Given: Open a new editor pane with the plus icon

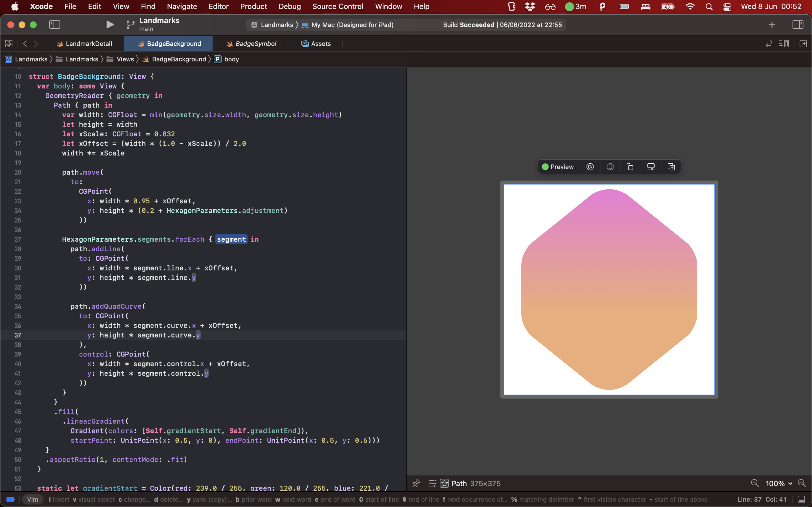Looking at the screenshot, I should 771,25.
